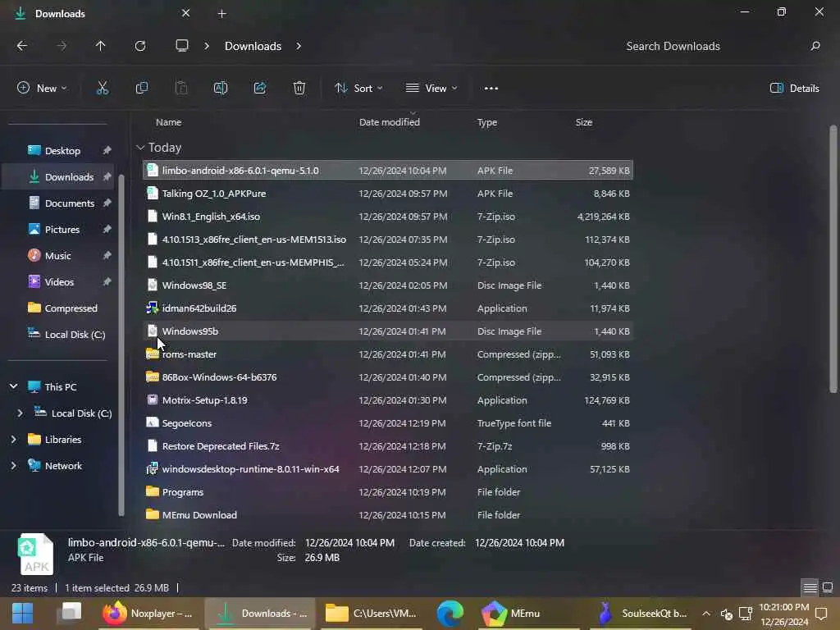Open the Sort dropdown menu

coord(358,89)
